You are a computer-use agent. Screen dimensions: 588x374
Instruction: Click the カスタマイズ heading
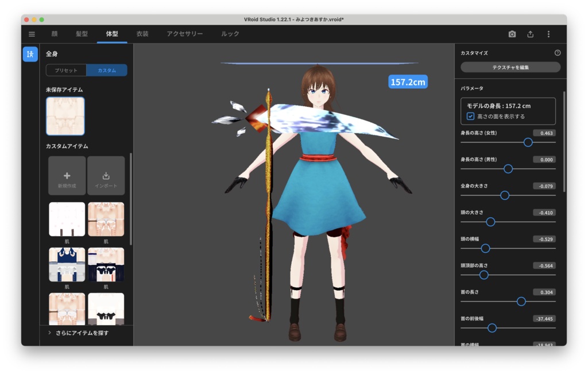(474, 53)
